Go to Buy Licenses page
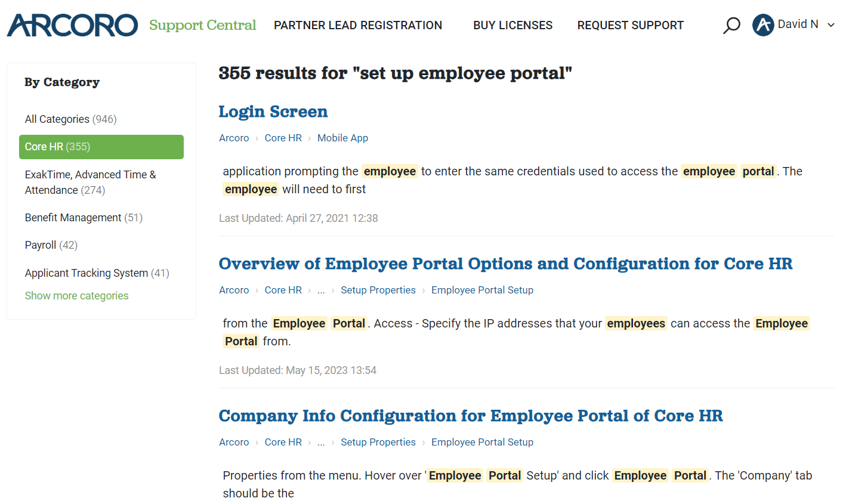This screenshot has height=504, width=843. (513, 25)
